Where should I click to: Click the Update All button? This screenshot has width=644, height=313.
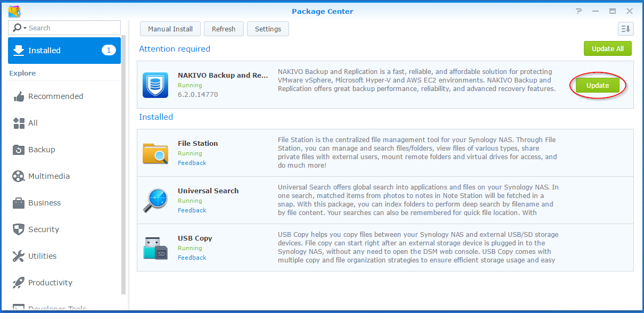point(608,48)
